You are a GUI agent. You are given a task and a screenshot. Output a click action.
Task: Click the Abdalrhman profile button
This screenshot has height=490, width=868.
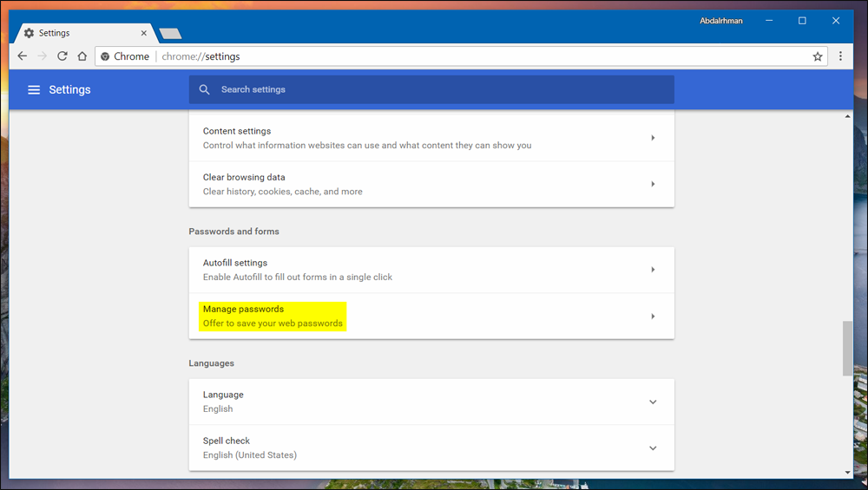tap(720, 21)
